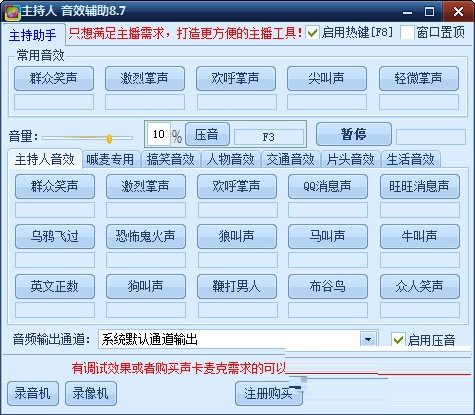Play the 鞭打男人 sound
This screenshot has height=415, width=475.
[x=237, y=286]
